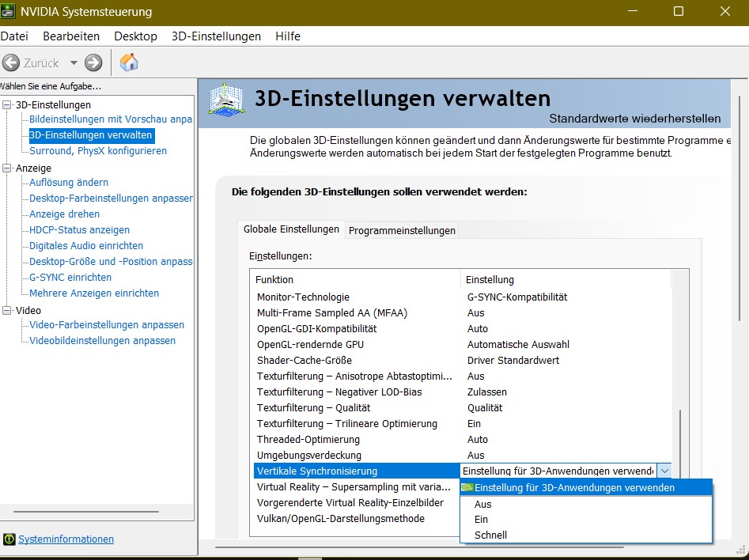749x560 pixels.
Task: Click the Forward navigation arrow icon
Action: click(93, 62)
